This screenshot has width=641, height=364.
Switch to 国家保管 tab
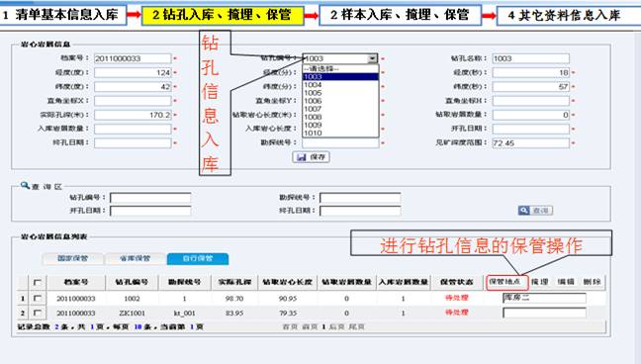point(73,258)
